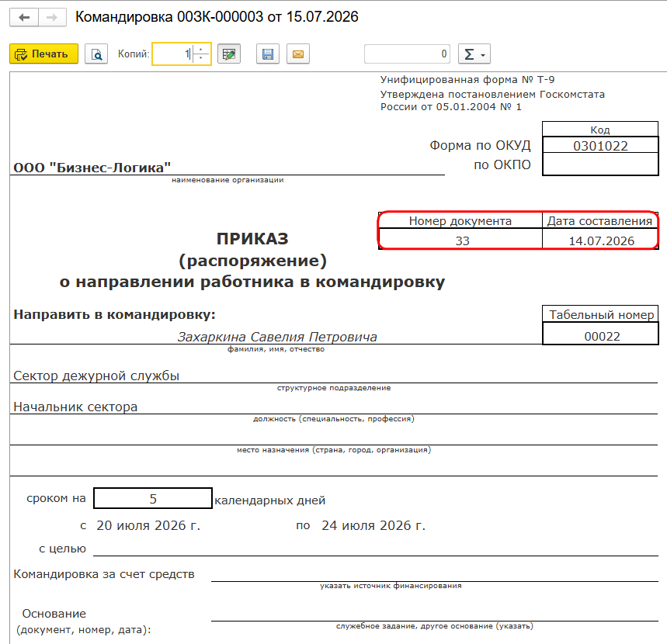
Task: Click end date 24 июля 2026 г.
Action: pyautogui.click(x=373, y=525)
